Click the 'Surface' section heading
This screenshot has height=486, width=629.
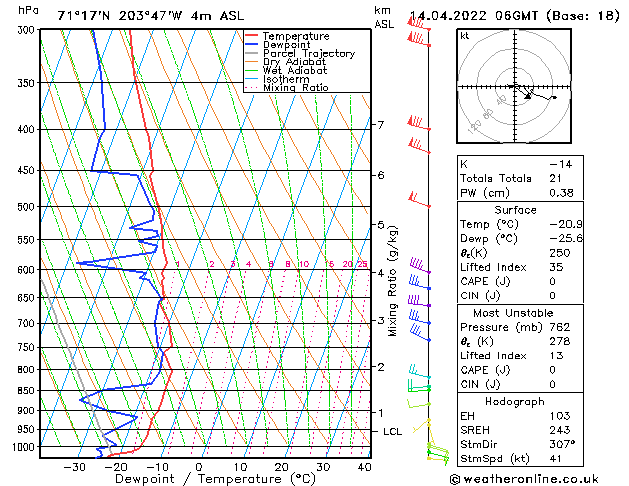[x=515, y=210]
